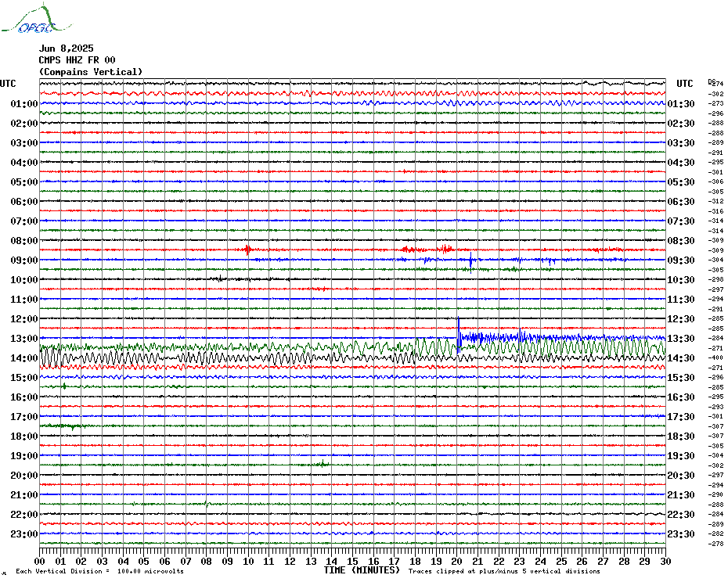This screenshot has height=582, width=728.
Task: Click the blue spike on the 09:00 trace past minute 20
Action: point(470,262)
